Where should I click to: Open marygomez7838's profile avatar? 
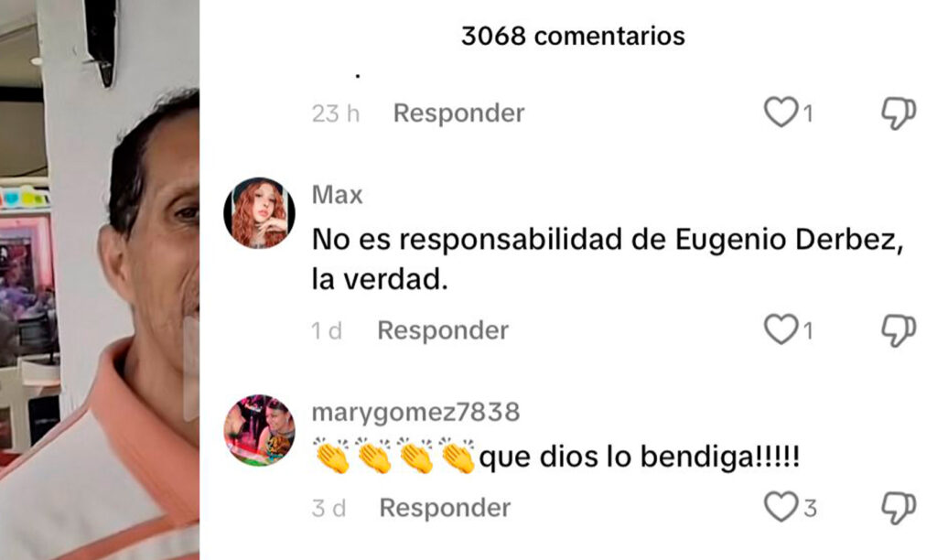(x=259, y=430)
